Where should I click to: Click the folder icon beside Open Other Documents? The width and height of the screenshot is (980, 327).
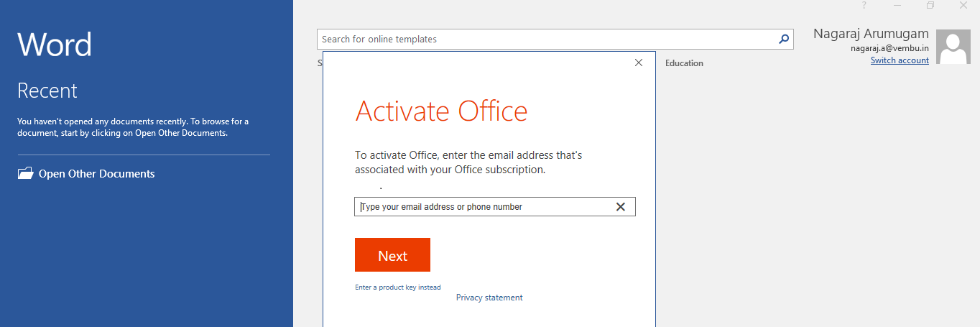coord(25,173)
